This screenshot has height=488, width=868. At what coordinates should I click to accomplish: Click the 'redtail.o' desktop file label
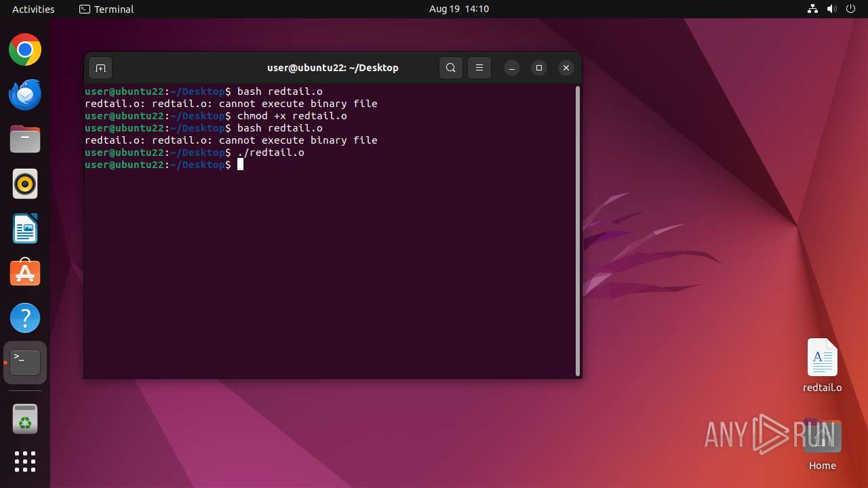pyautogui.click(x=823, y=388)
